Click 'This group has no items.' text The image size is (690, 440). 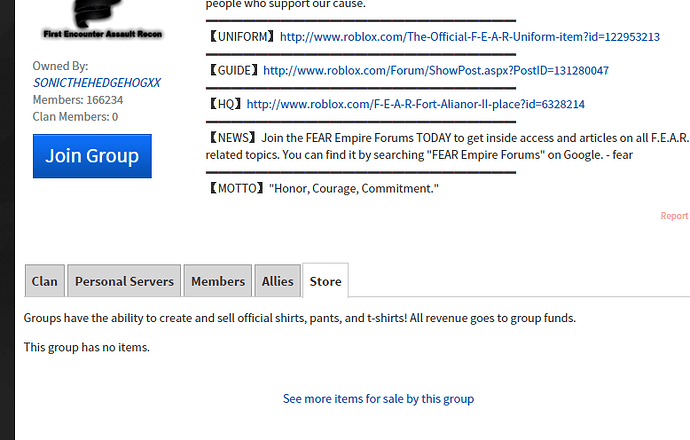point(87,347)
